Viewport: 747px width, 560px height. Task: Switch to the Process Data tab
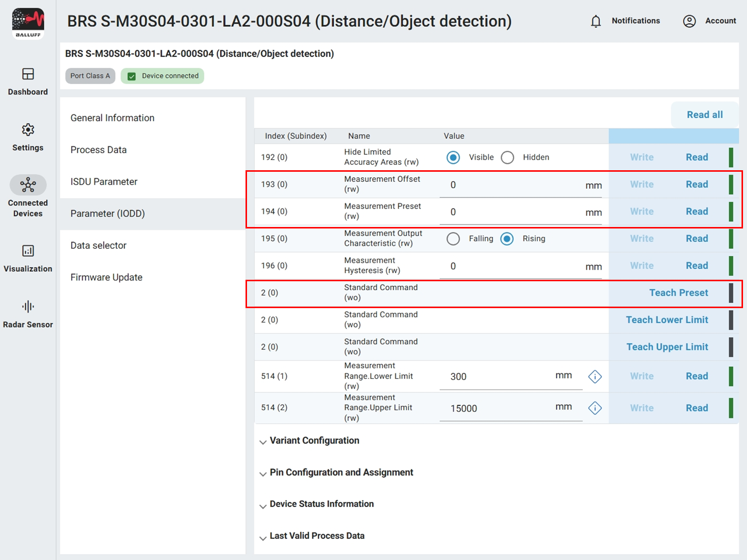click(98, 149)
